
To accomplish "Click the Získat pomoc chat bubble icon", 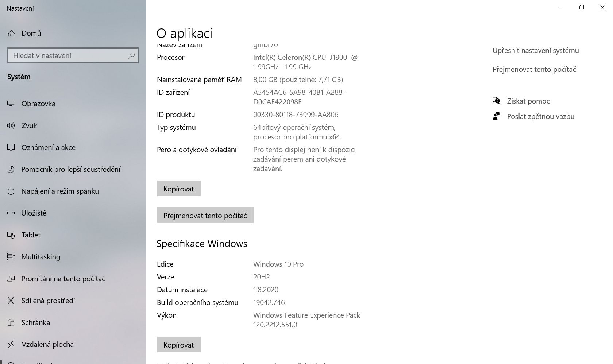I will pos(496,101).
